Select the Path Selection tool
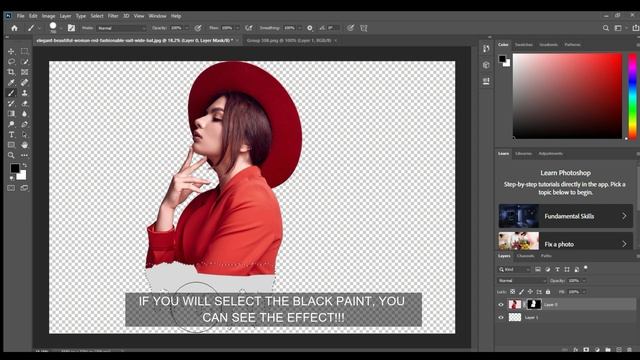 click(x=24, y=135)
